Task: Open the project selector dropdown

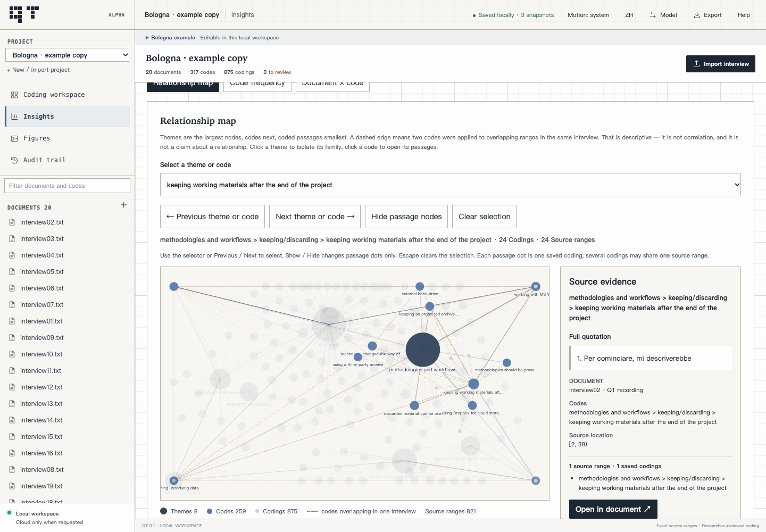Action: tap(67, 55)
